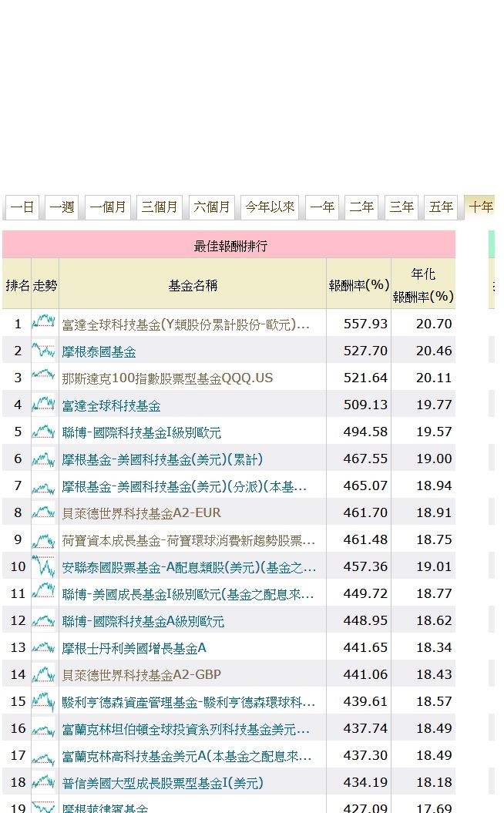Click the 走勢 column header
The image size is (504, 813).
pos(45,284)
